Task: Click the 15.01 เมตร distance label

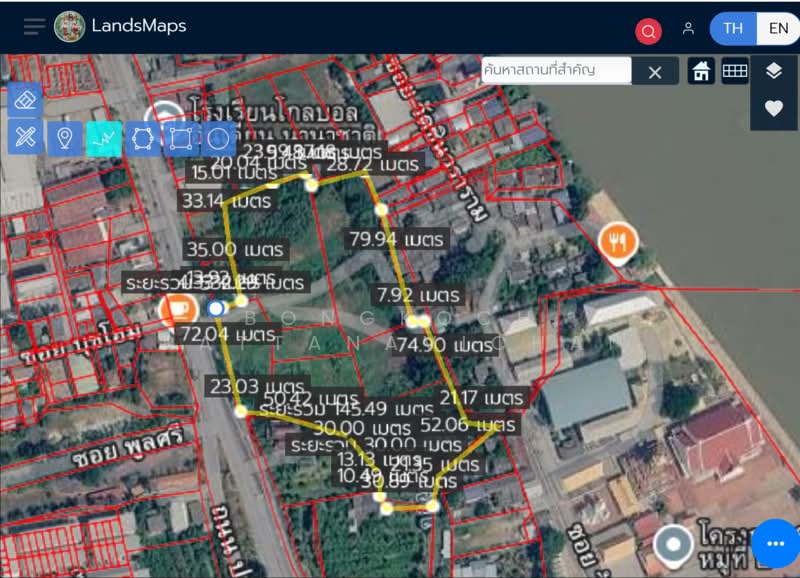Action: [234, 172]
